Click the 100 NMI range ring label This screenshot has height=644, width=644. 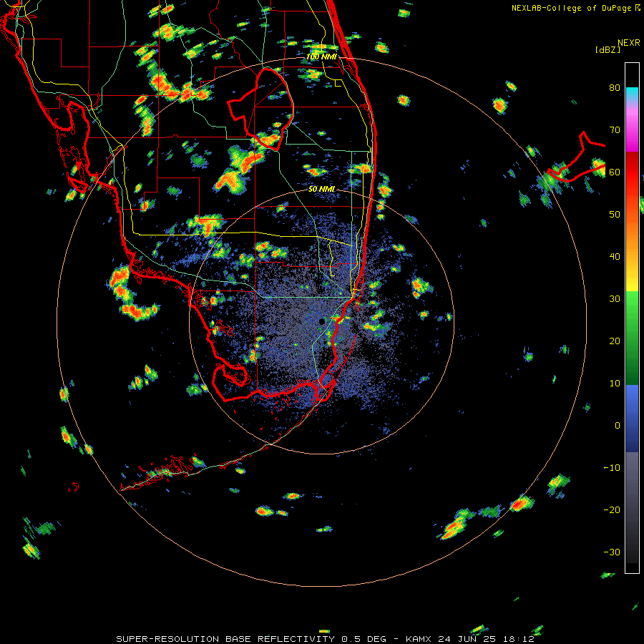(321, 57)
